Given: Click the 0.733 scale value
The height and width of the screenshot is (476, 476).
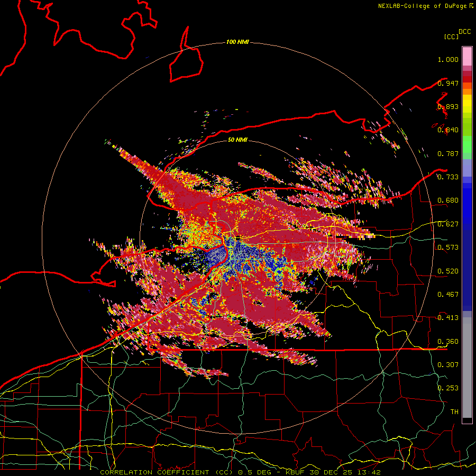Looking at the screenshot, I should pos(448,177).
